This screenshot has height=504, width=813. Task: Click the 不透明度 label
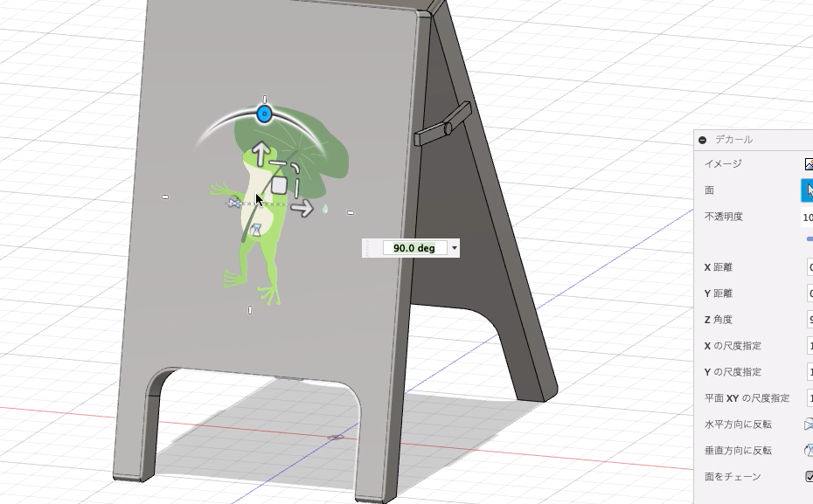click(724, 217)
